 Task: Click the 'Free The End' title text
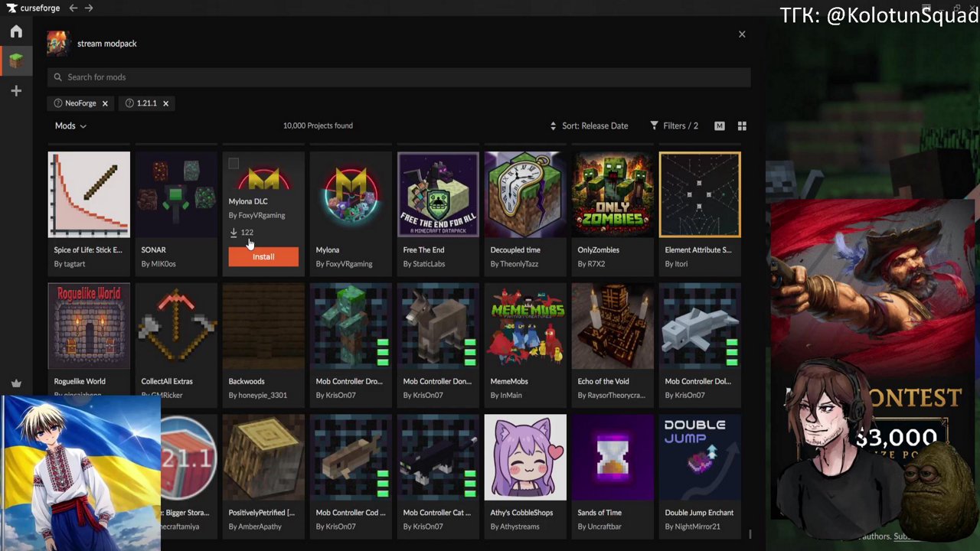[423, 250]
